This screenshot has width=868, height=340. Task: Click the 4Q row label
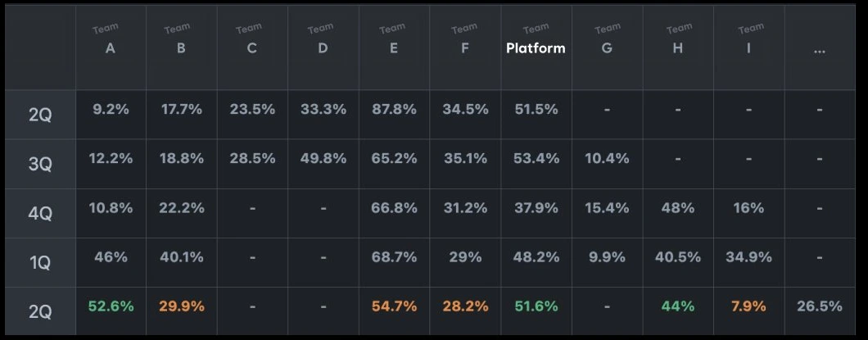(x=40, y=214)
